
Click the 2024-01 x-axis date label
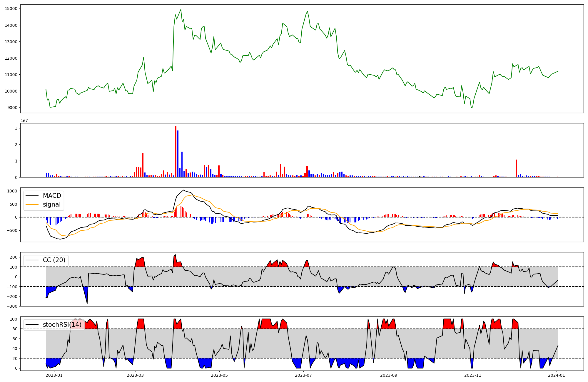(557, 375)
